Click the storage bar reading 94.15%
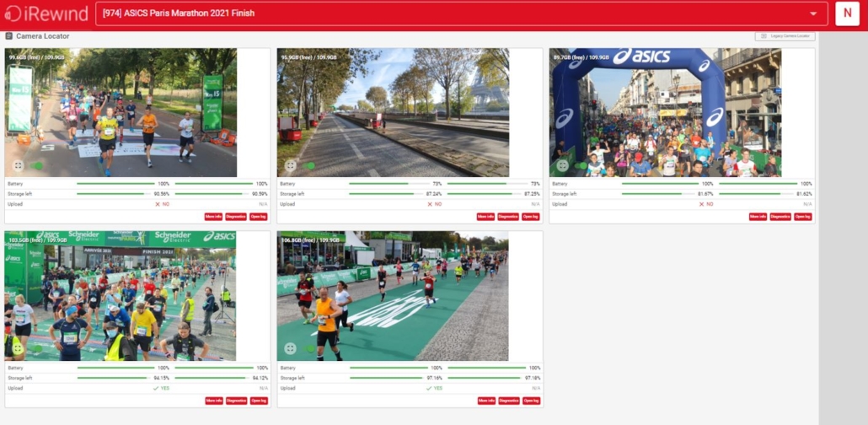 click(114, 378)
